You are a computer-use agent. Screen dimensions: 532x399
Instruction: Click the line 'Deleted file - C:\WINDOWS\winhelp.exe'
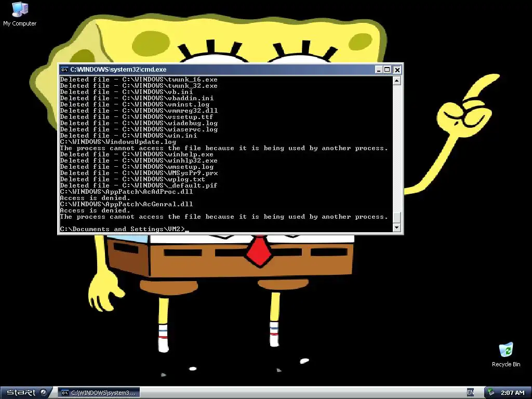click(x=137, y=154)
